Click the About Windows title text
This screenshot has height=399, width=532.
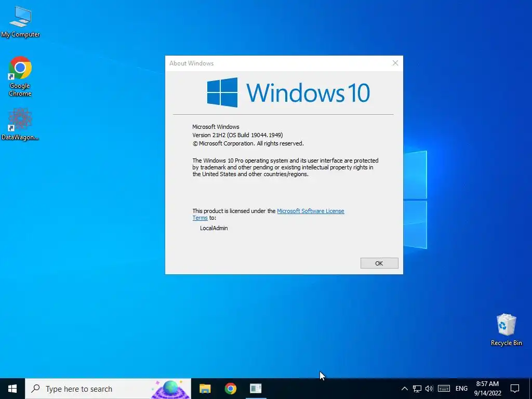coord(191,63)
